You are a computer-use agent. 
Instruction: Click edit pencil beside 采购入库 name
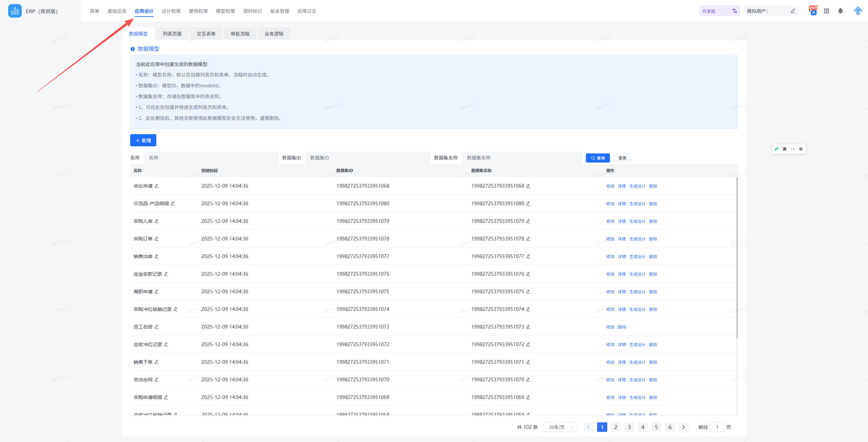(x=157, y=221)
